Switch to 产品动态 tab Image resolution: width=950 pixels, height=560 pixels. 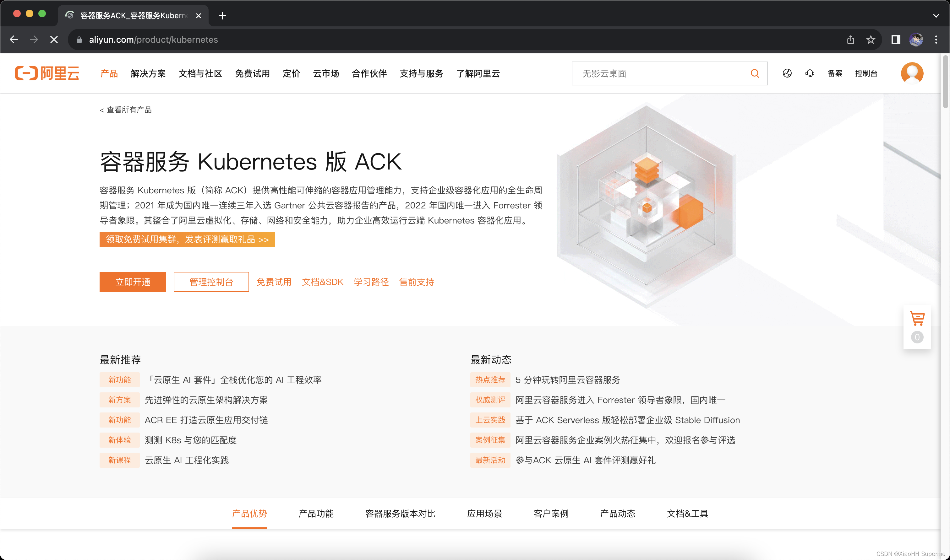click(618, 514)
